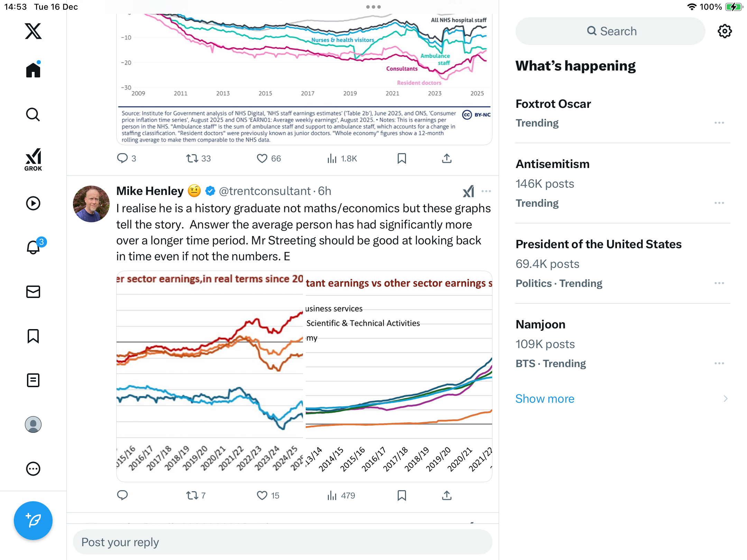The image size is (747, 560).
Task: Like Mike Henley's post
Action: point(262,495)
